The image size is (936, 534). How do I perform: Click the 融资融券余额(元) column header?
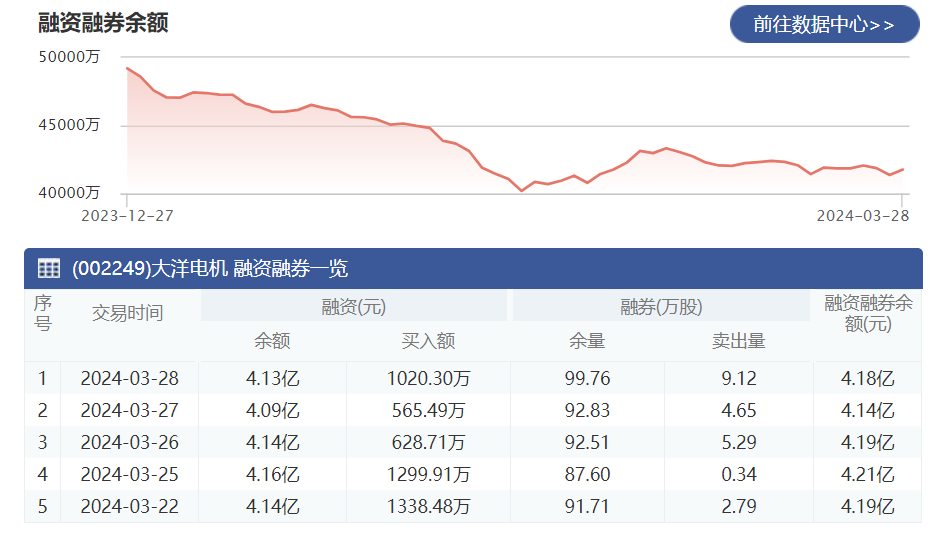[868, 314]
